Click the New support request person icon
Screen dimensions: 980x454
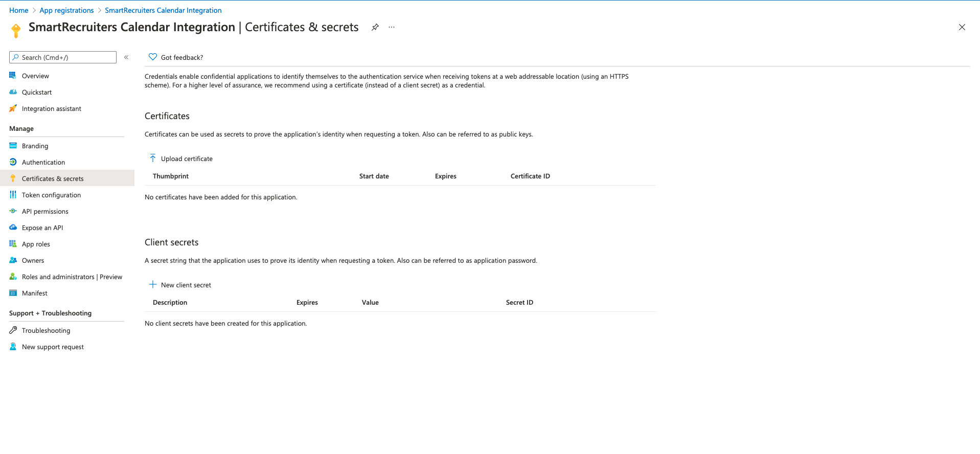pyautogui.click(x=13, y=347)
